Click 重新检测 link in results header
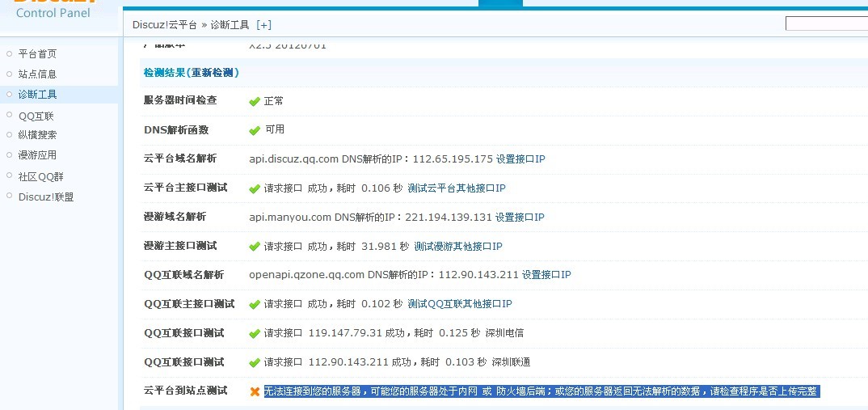868x410 pixels. click(x=214, y=73)
